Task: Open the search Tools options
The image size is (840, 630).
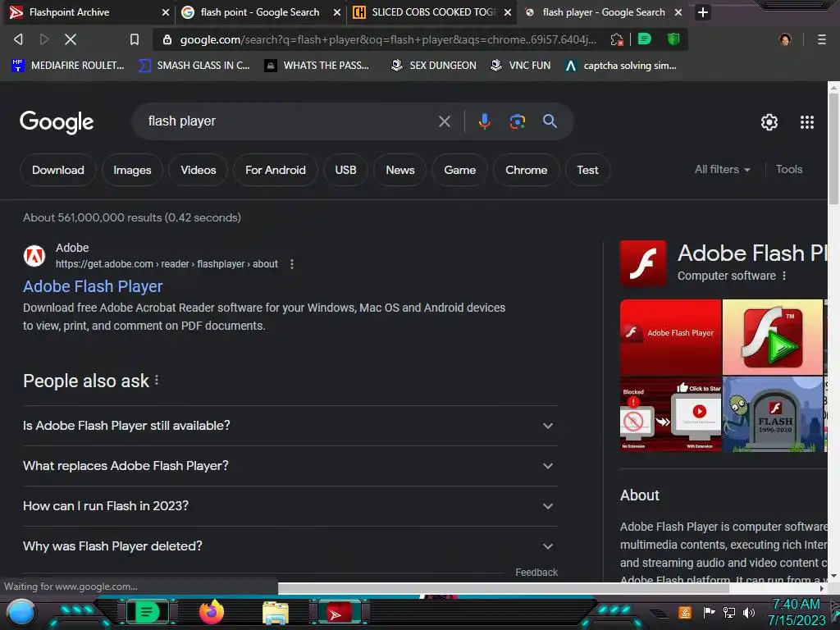Action: [x=789, y=169]
